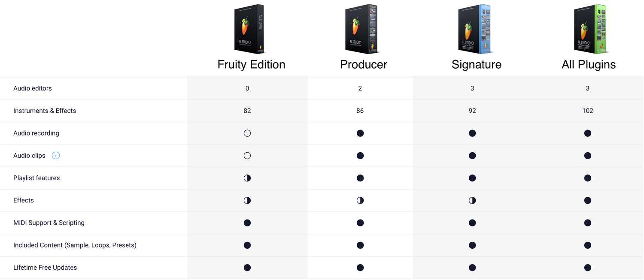644x280 pixels.
Task: Click half-filled Effects icon under Producer
Action: (360, 200)
